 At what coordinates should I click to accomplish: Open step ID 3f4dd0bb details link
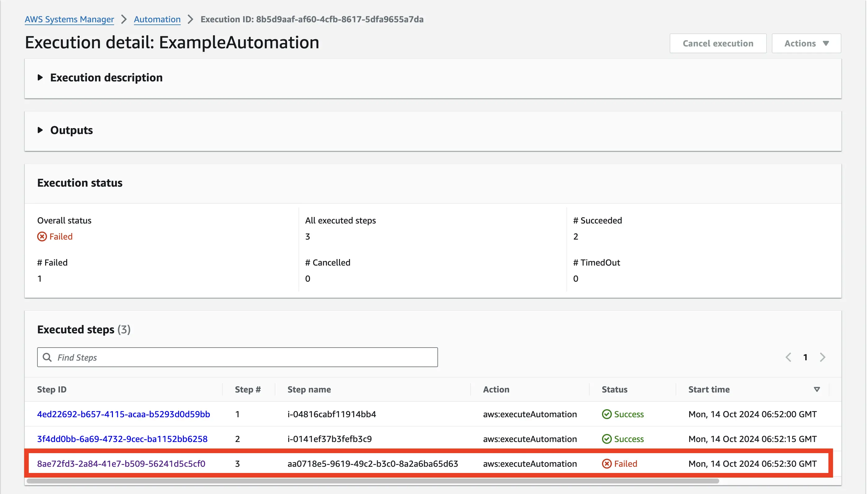point(122,439)
